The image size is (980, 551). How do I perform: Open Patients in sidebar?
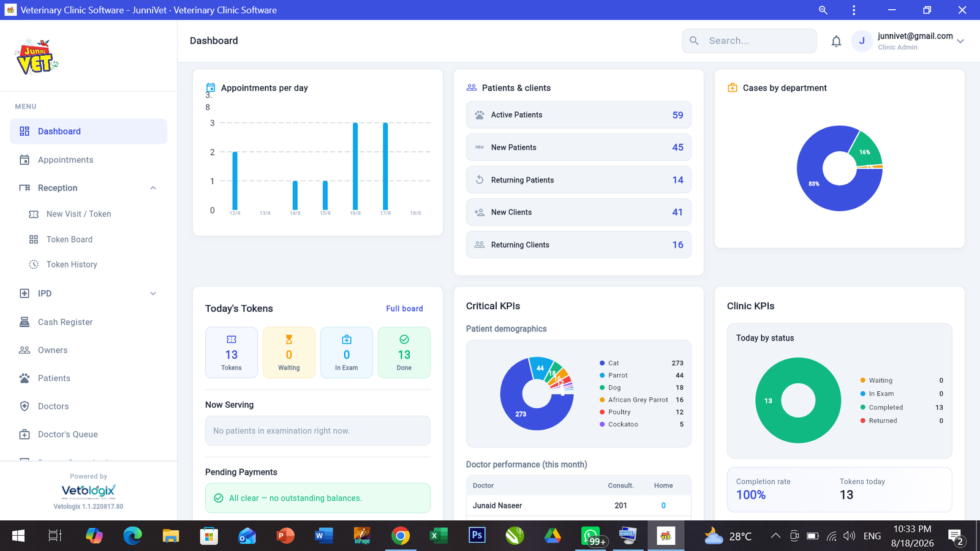[88, 378]
